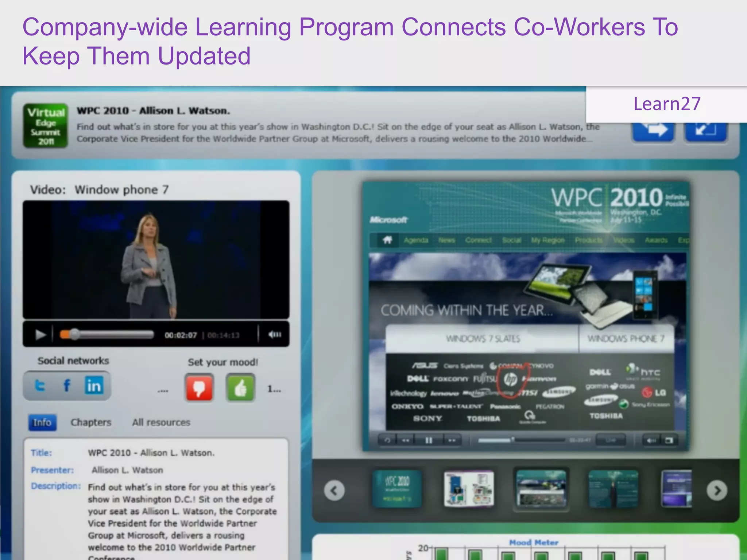Click the Learn27 label
This screenshot has height=560, width=747.
point(667,104)
